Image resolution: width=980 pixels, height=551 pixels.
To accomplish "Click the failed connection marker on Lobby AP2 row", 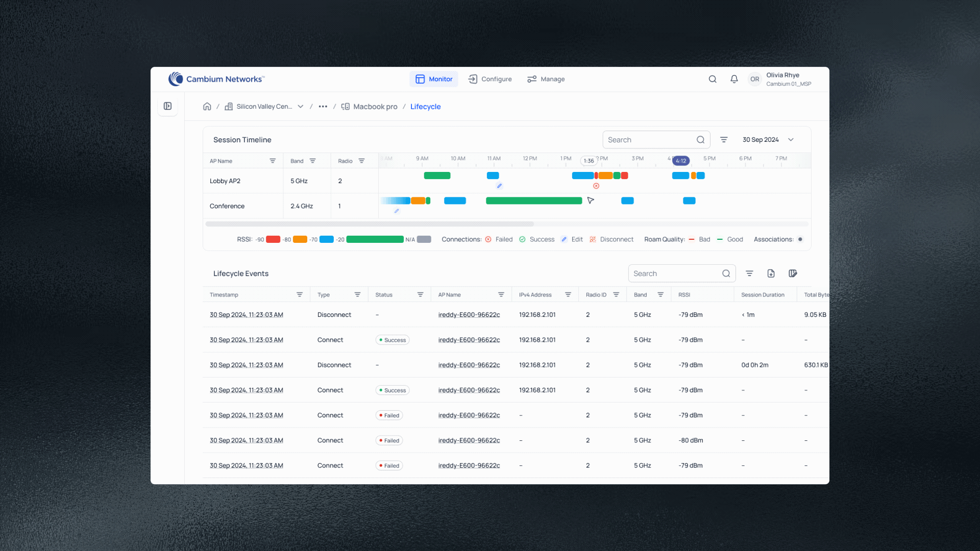I will (x=596, y=186).
